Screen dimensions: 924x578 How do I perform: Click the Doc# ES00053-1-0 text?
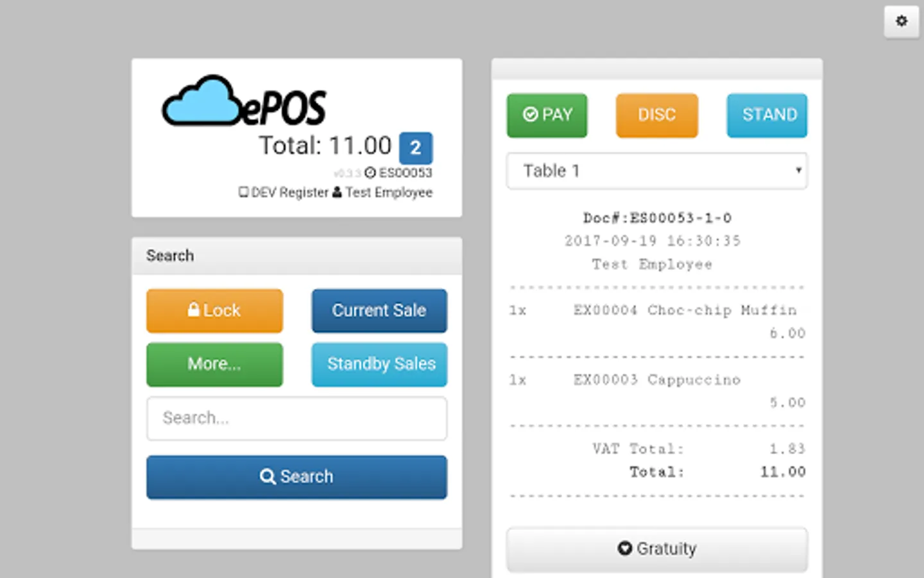pyautogui.click(x=657, y=218)
